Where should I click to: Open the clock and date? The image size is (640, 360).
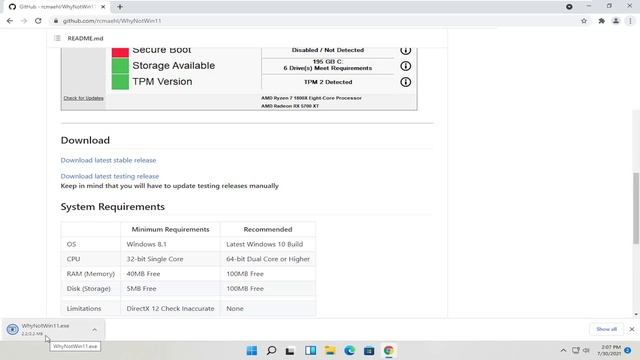pyautogui.click(x=609, y=350)
